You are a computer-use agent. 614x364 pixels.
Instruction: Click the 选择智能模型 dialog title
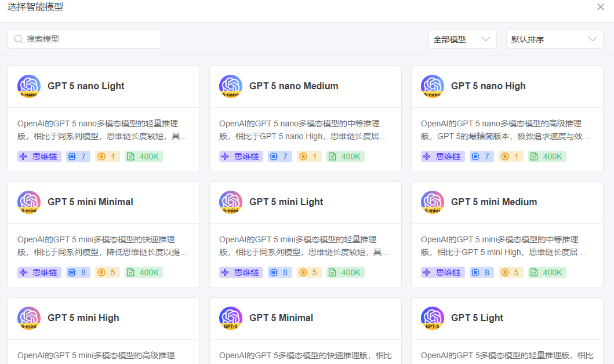[35, 7]
